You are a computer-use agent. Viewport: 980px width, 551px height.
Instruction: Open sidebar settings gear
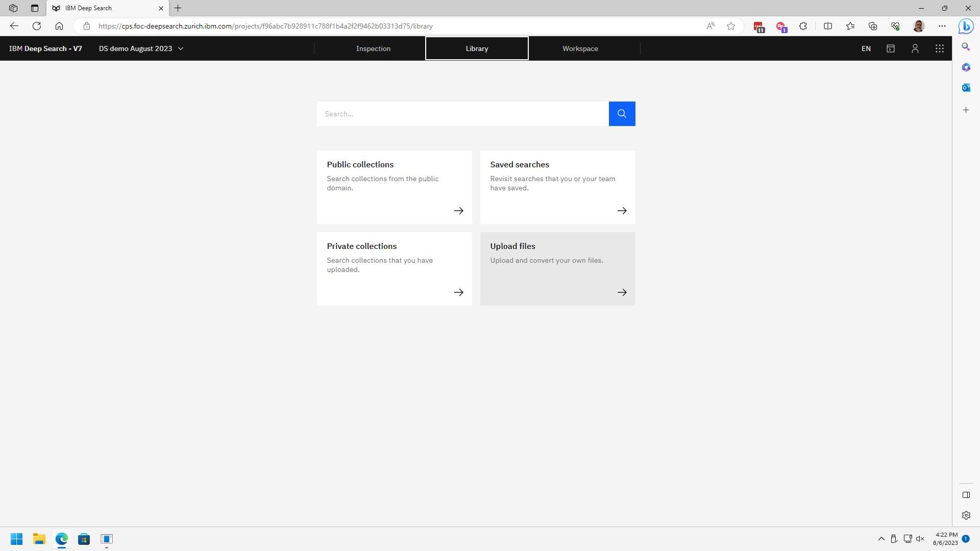pyautogui.click(x=966, y=515)
